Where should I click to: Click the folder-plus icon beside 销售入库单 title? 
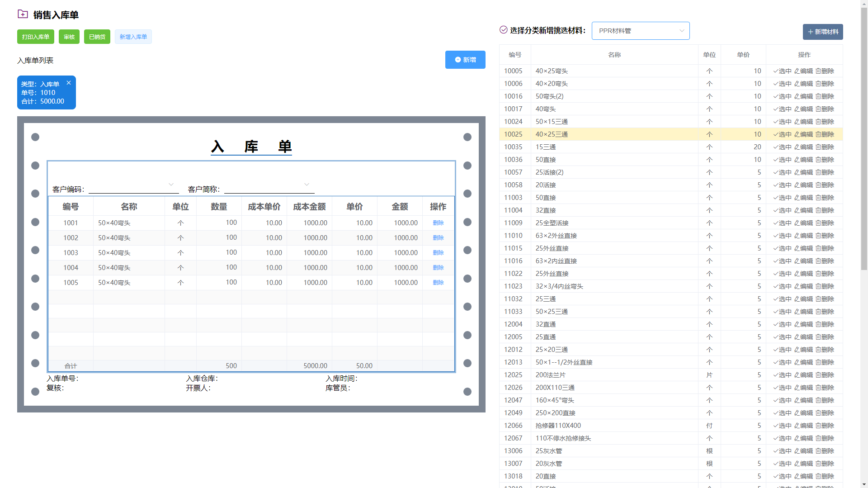[x=23, y=14]
